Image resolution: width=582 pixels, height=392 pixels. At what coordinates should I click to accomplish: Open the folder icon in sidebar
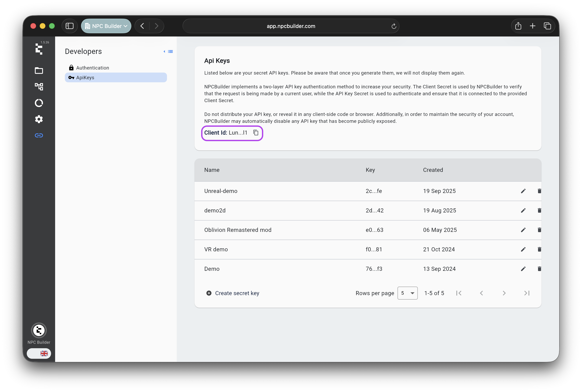coord(39,71)
